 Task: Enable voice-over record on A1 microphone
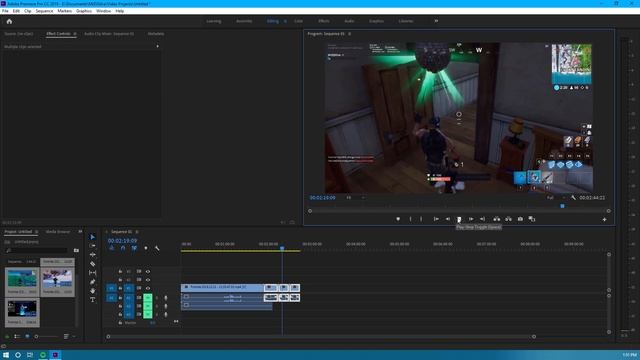[x=166, y=298]
